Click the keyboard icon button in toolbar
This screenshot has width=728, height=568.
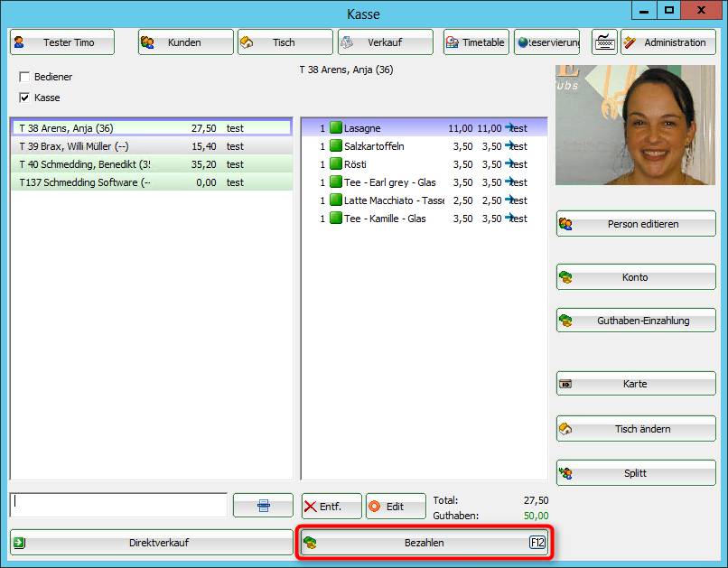point(604,42)
